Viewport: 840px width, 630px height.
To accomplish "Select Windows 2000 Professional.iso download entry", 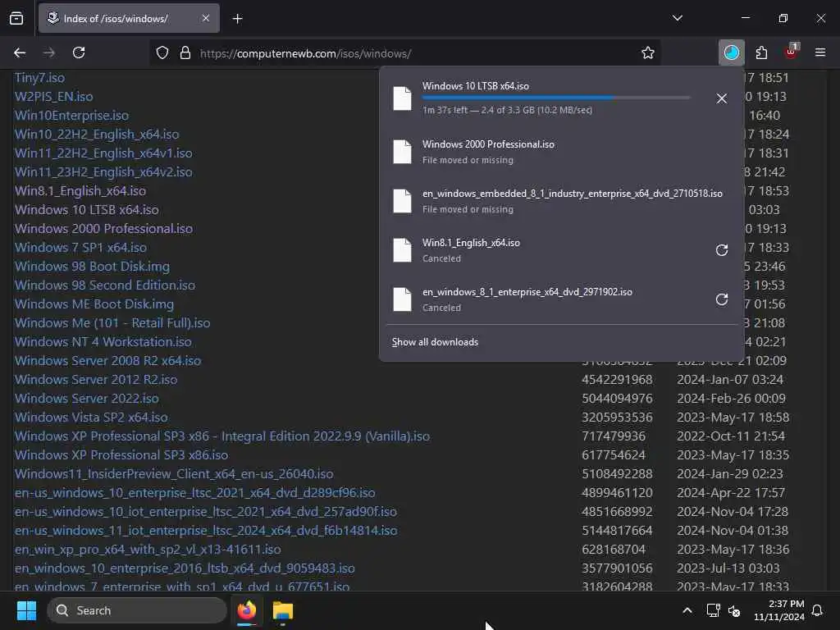I will click(561, 152).
